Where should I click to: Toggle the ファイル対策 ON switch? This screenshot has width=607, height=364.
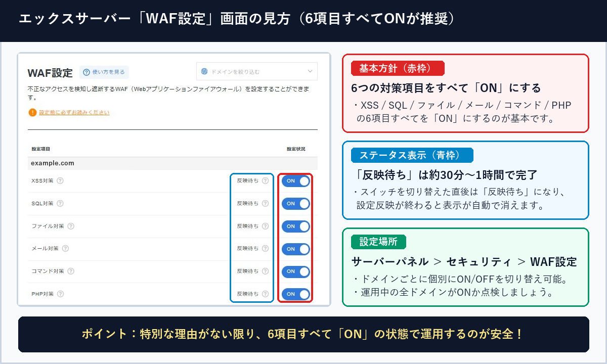coord(295,226)
